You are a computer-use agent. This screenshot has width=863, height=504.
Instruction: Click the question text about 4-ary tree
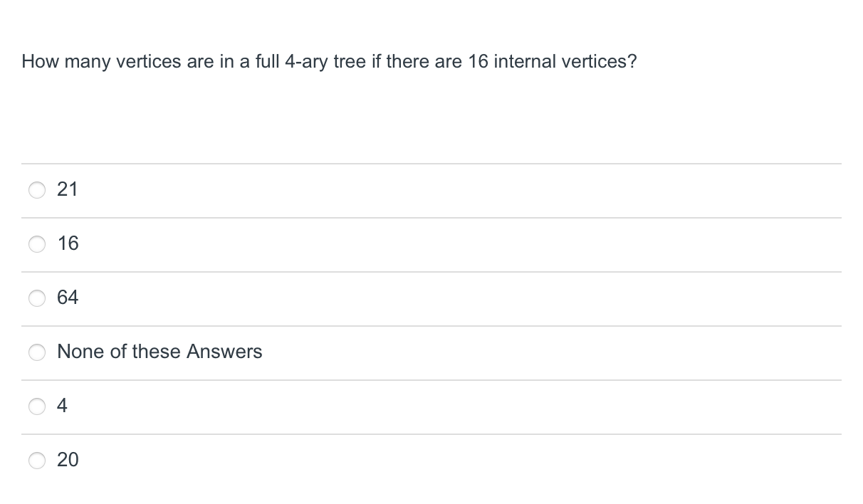tap(328, 62)
